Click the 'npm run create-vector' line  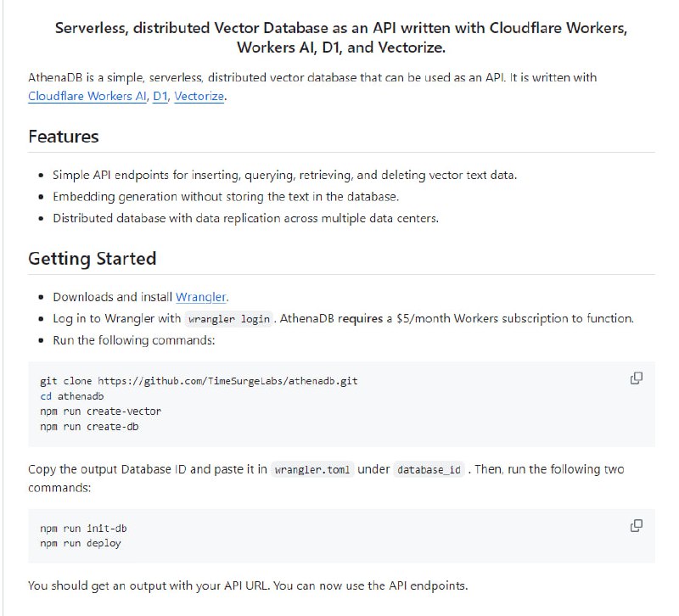100,412
